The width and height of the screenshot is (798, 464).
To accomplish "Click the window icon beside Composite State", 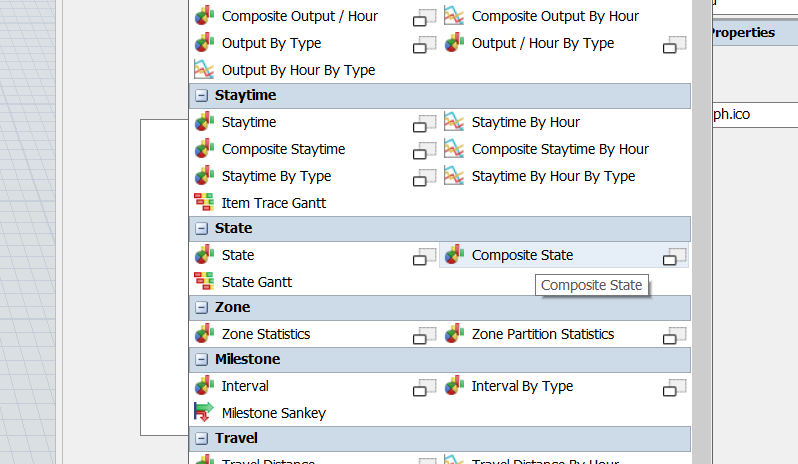I will [x=675, y=257].
